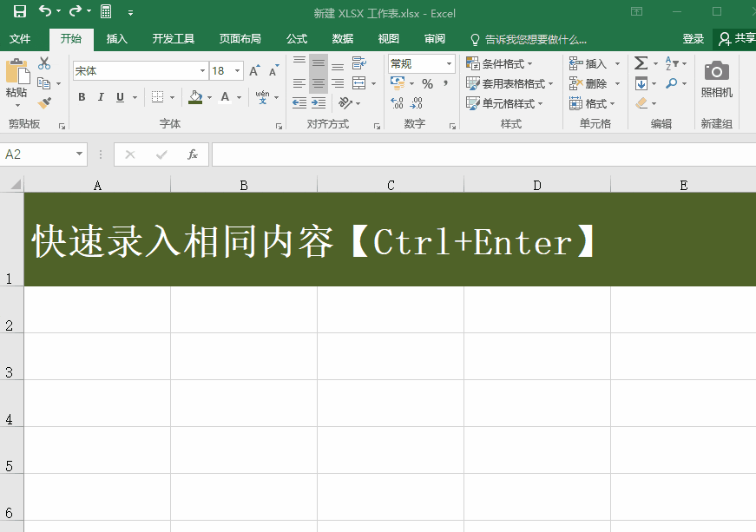This screenshot has height=532, width=756.
Task: Switch to the 公式 Formulas tab
Action: pos(297,39)
